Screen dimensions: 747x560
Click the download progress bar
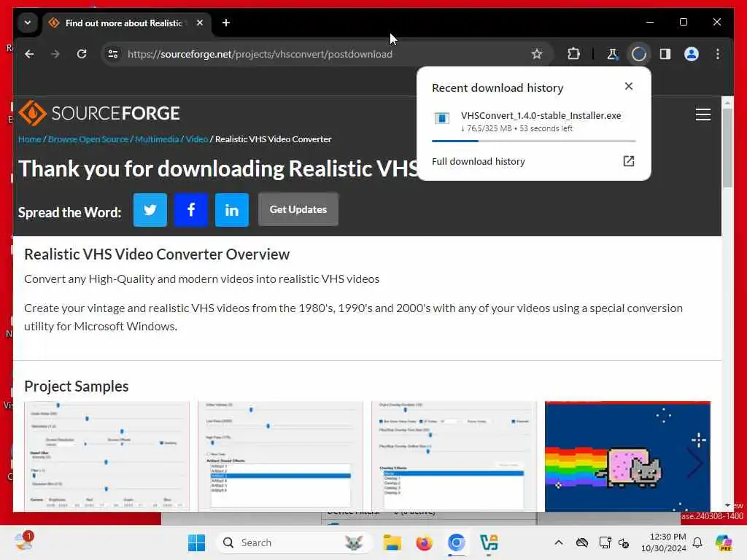click(533, 141)
